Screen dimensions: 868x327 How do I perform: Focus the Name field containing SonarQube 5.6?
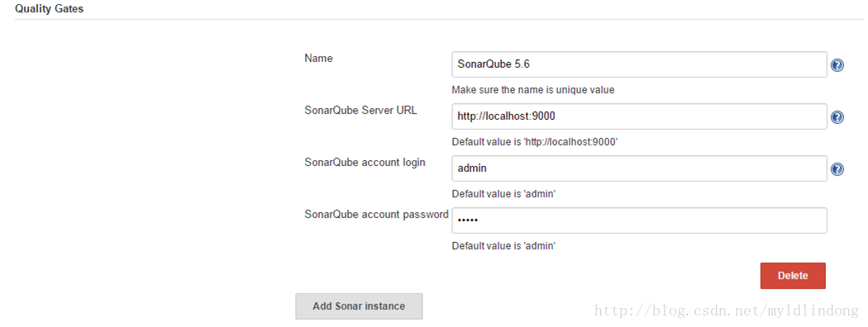639,64
